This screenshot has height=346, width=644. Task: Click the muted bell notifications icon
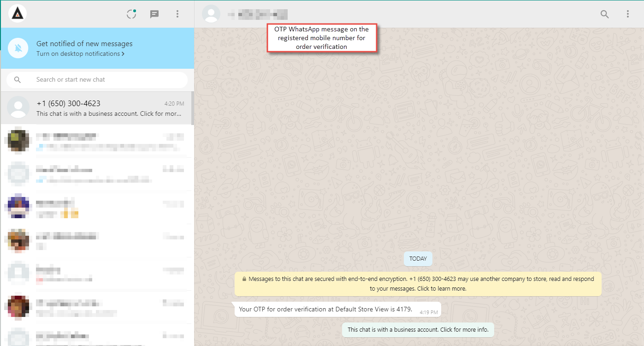(18, 48)
